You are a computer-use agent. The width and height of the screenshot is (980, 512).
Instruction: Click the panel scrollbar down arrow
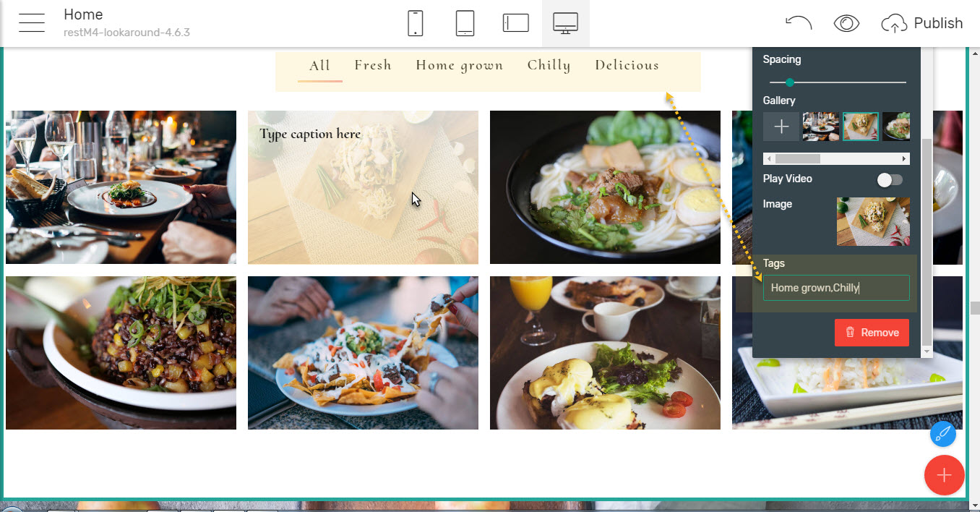pyautogui.click(x=927, y=351)
